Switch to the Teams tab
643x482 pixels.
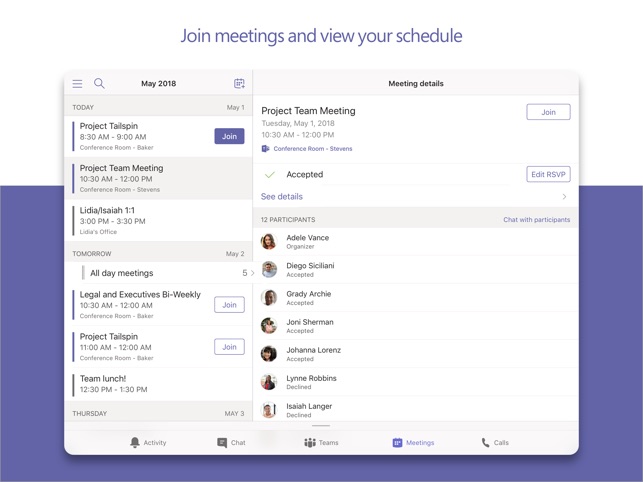click(x=321, y=443)
